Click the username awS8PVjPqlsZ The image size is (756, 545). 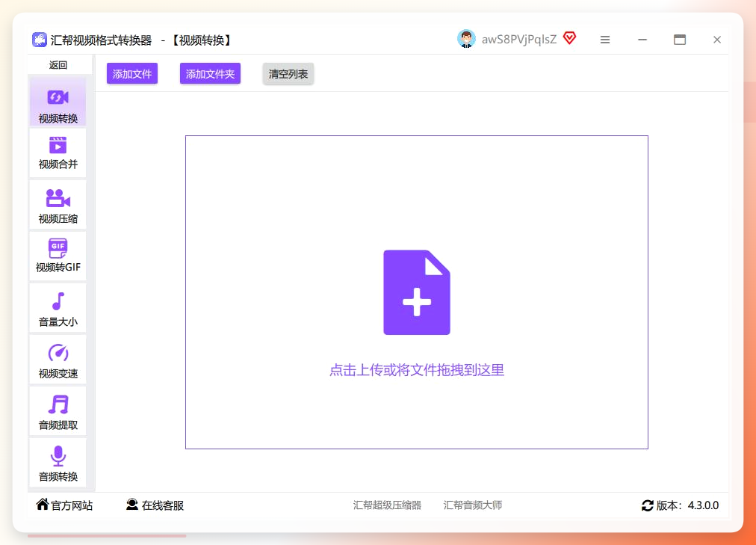[x=519, y=40]
